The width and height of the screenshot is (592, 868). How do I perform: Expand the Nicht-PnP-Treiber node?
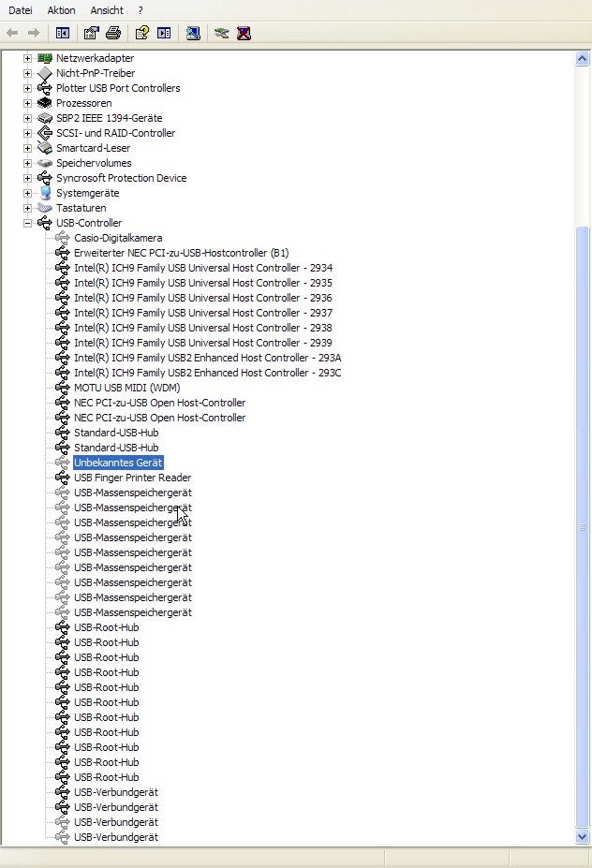point(27,73)
